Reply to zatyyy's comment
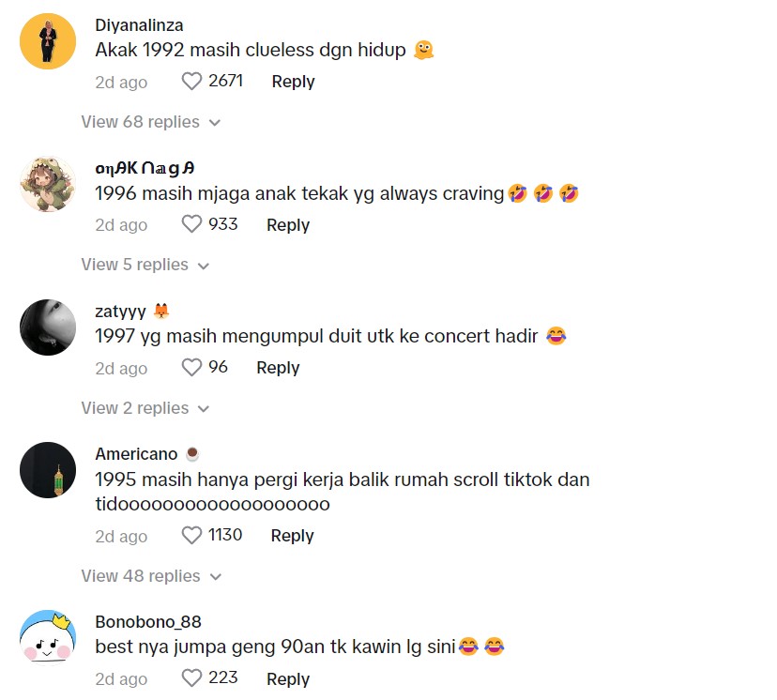The image size is (777, 700). pyautogui.click(x=278, y=368)
